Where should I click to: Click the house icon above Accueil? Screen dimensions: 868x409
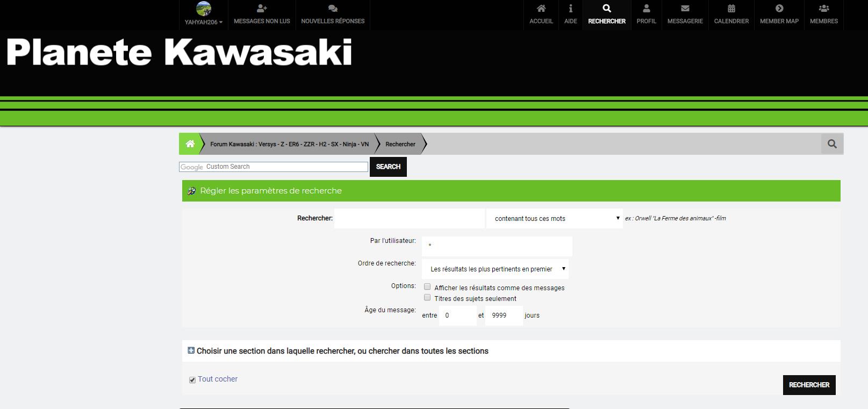coord(541,8)
